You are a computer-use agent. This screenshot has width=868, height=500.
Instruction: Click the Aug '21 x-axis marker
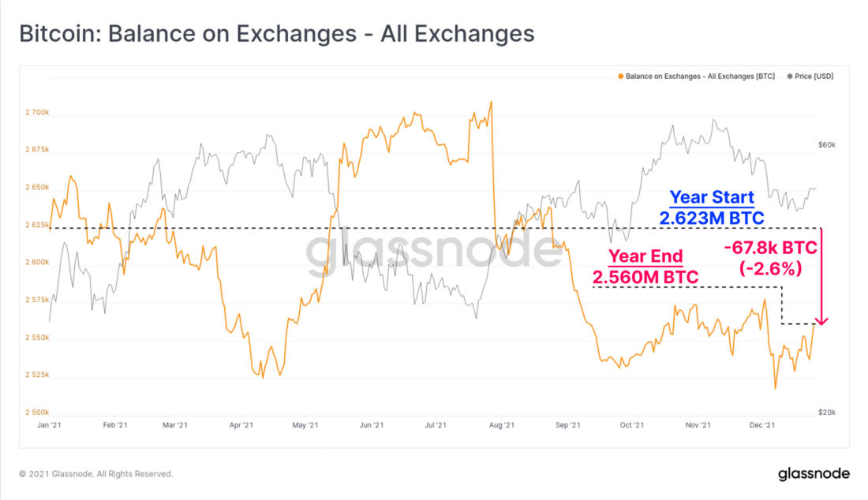[502, 425]
